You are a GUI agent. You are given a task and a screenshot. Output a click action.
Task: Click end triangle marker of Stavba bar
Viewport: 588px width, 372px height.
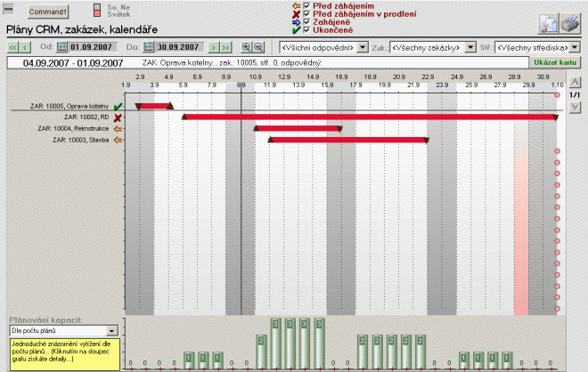tap(426, 141)
